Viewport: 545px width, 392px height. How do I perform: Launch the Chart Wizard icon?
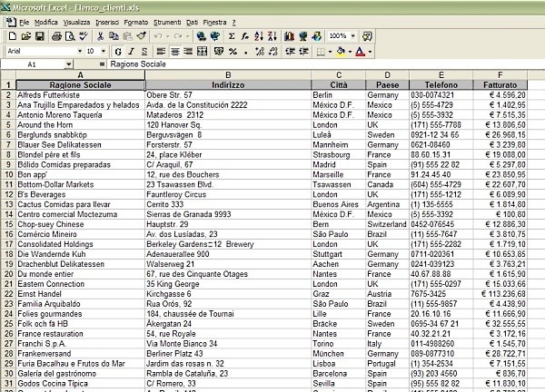point(292,36)
